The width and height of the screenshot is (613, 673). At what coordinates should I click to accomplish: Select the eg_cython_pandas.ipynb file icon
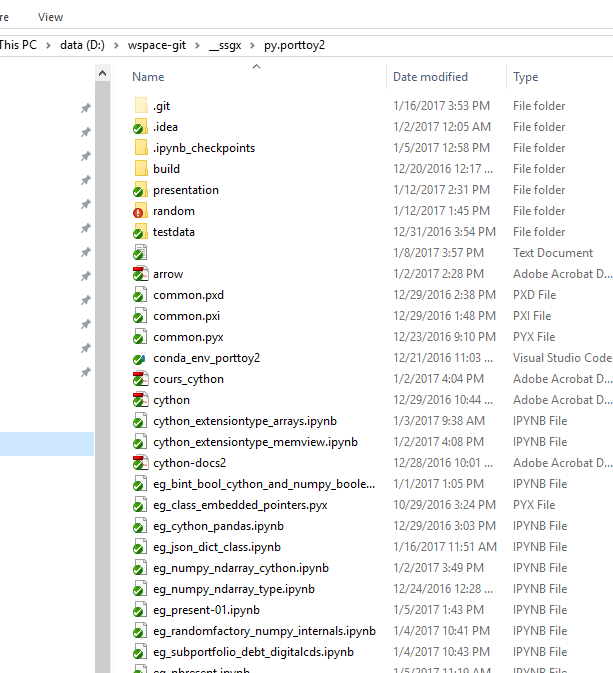point(140,526)
